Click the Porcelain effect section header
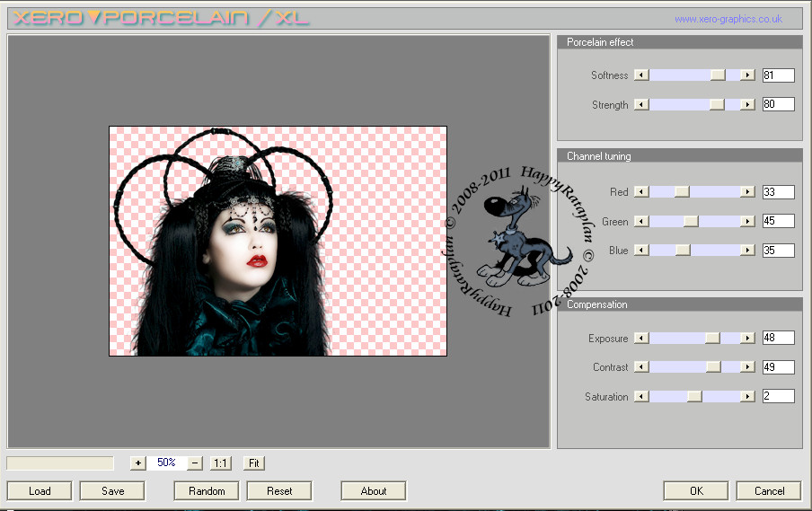 pyautogui.click(x=679, y=42)
